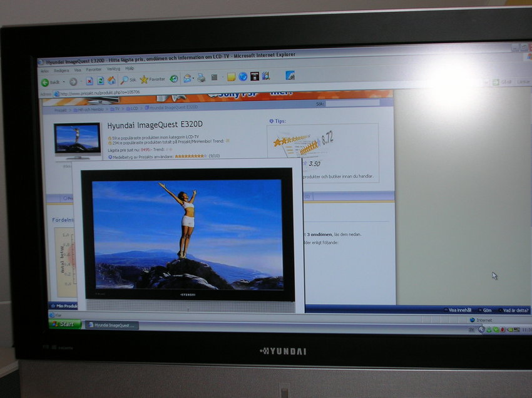Viewport: 532px width, 398px height.
Task: Open the Hifi och Hembio breadcrumb link
Action: click(88, 110)
